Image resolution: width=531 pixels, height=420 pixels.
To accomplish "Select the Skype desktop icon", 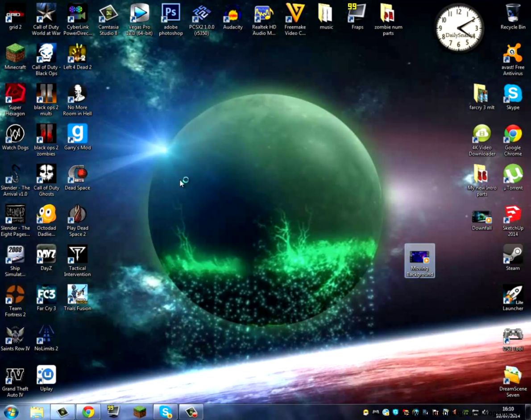I will pyautogui.click(x=513, y=97).
